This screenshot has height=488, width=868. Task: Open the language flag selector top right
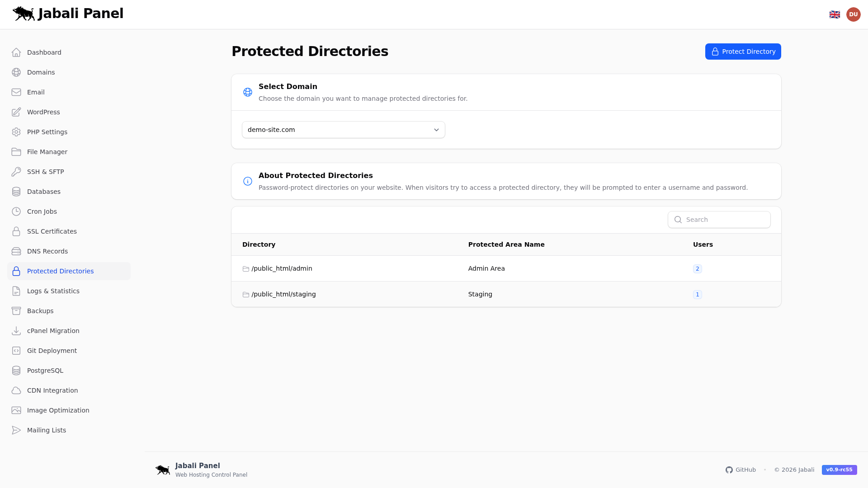(x=835, y=14)
